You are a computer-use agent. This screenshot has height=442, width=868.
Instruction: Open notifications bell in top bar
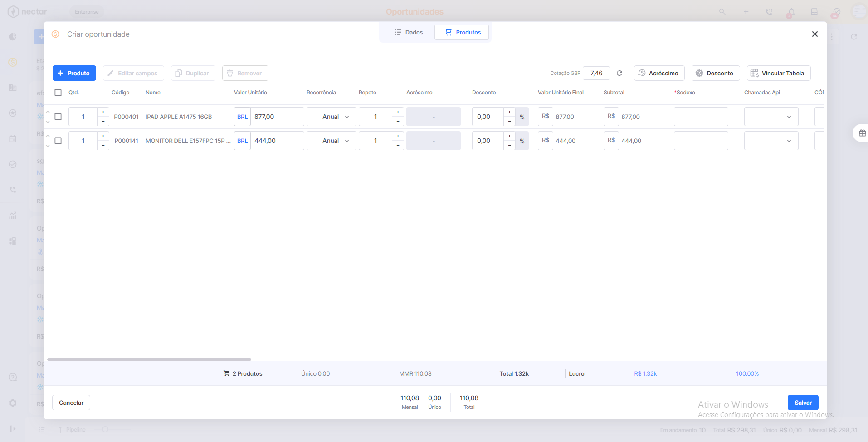pos(791,12)
